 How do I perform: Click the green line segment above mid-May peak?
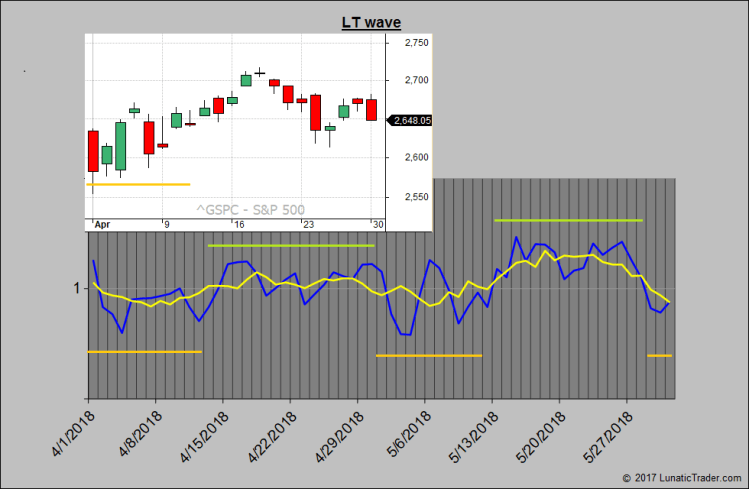(x=568, y=220)
